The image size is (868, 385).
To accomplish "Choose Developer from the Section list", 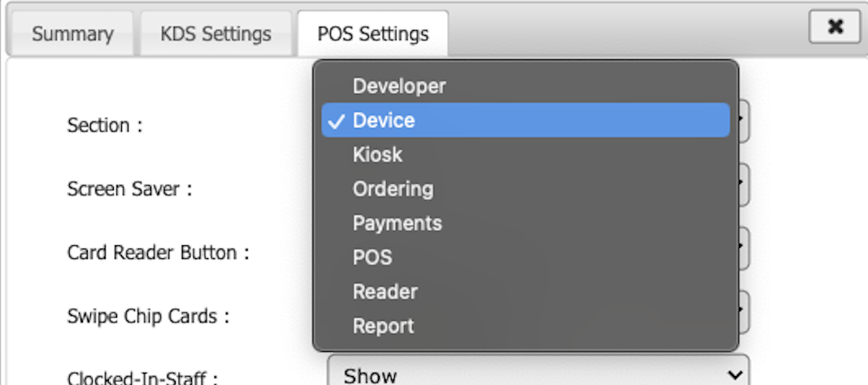I will coord(399,85).
